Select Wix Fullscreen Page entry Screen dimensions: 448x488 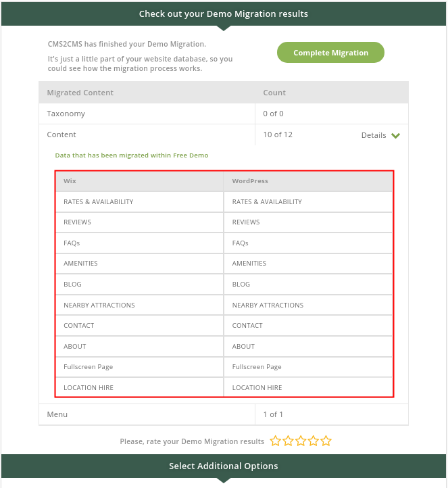tap(88, 367)
